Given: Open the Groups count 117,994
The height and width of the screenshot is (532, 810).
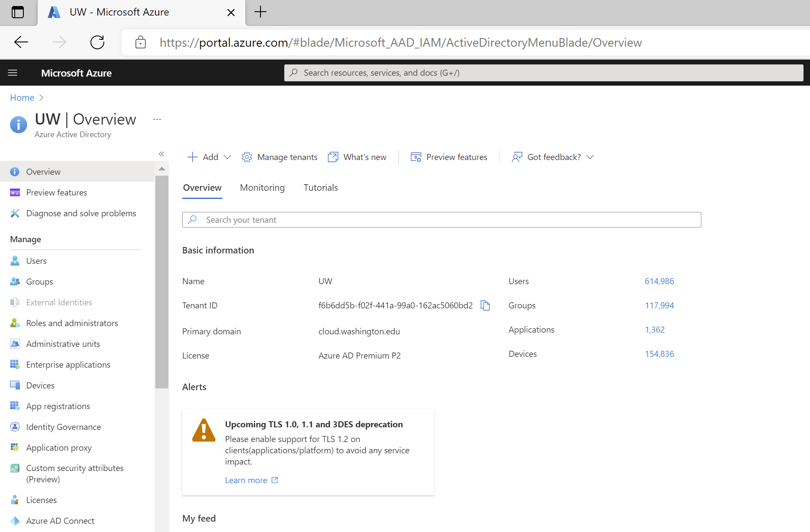Looking at the screenshot, I should pyautogui.click(x=659, y=305).
